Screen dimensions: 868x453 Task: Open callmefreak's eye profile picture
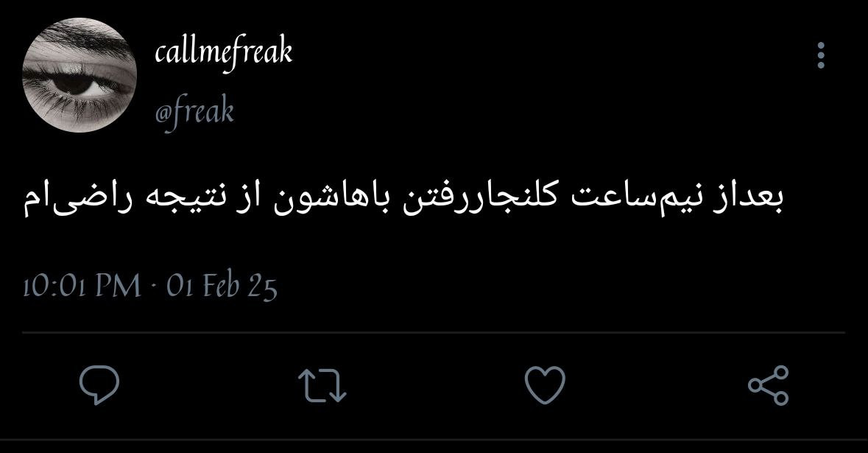[x=80, y=75]
